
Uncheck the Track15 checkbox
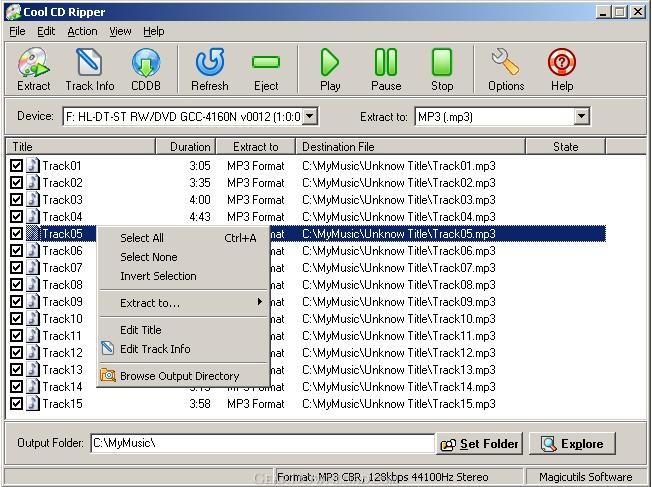tap(16, 404)
